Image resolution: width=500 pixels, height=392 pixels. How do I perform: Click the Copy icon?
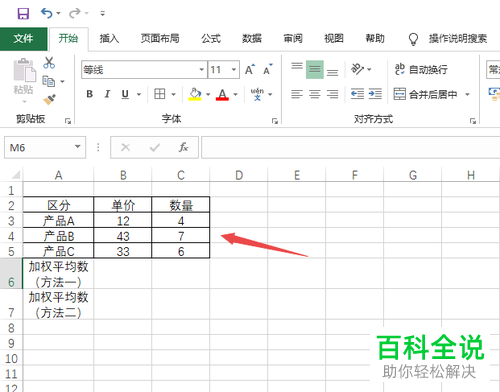click(x=49, y=81)
